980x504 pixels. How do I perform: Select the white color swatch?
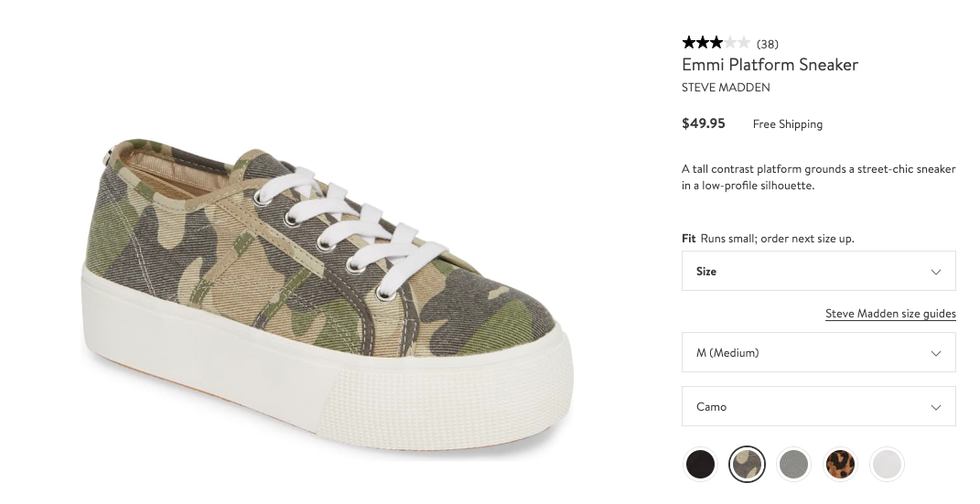click(887, 464)
